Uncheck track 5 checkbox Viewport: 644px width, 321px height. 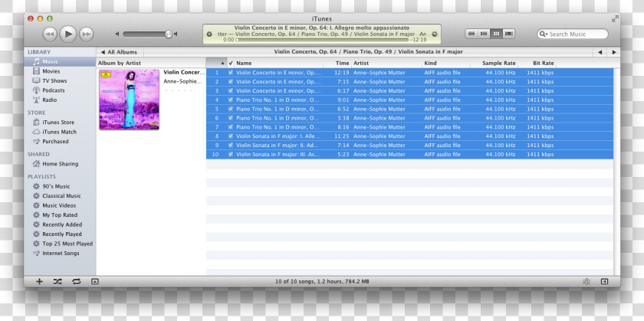(231, 110)
